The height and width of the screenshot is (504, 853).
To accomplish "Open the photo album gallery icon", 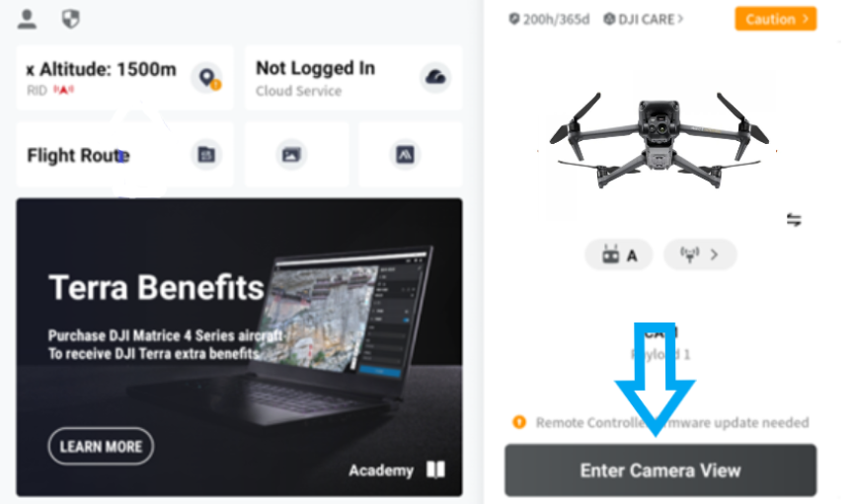I will coord(291,155).
